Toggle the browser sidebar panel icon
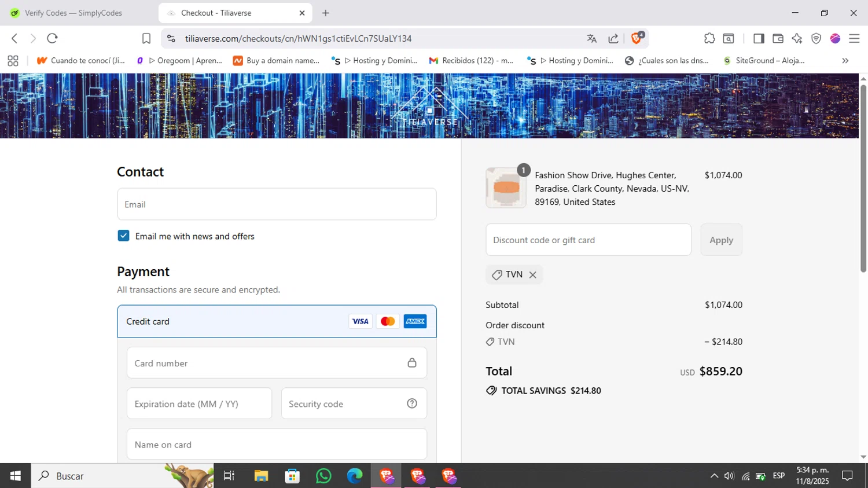 tap(759, 38)
